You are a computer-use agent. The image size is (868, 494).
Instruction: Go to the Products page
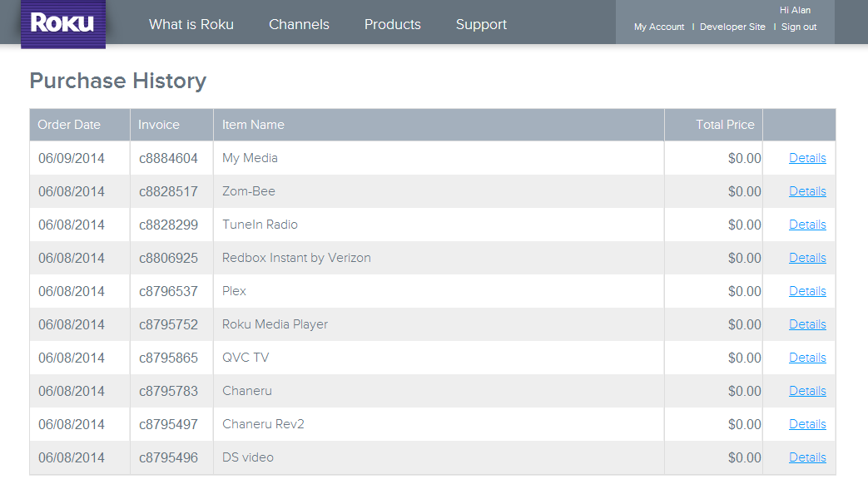(393, 24)
